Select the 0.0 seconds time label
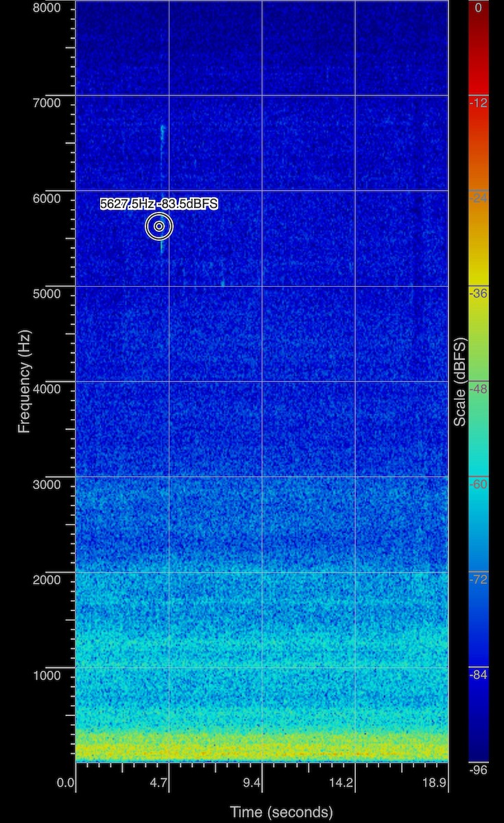The height and width of the screenshot is (823, 504). 66,783
